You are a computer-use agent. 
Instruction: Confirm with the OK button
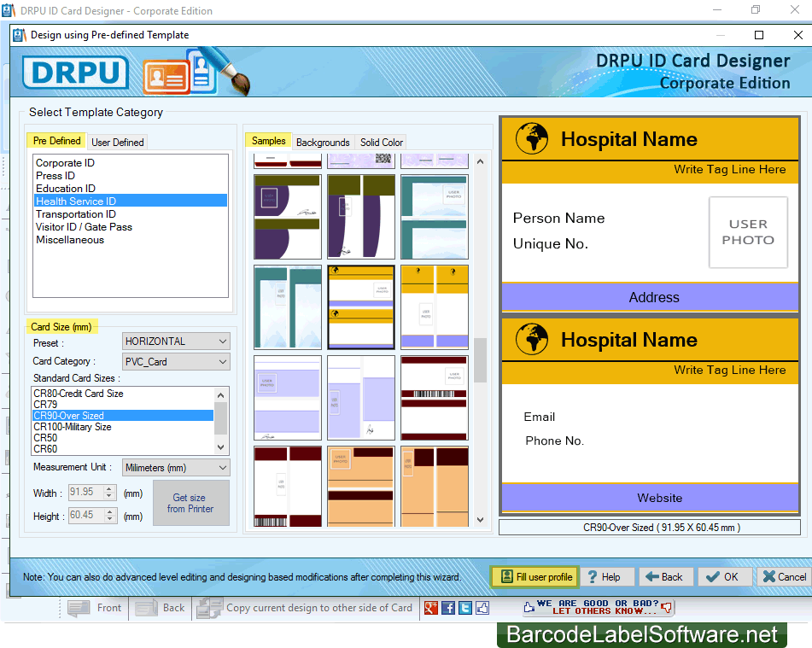coord(724,576)
